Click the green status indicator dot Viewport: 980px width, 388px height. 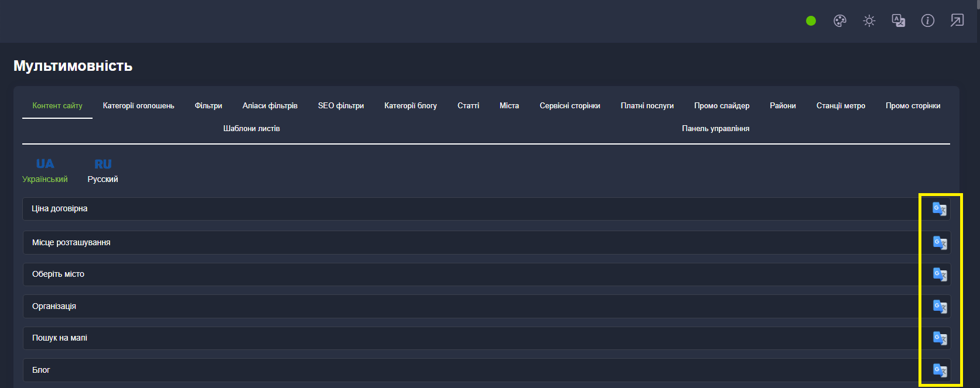811,21
